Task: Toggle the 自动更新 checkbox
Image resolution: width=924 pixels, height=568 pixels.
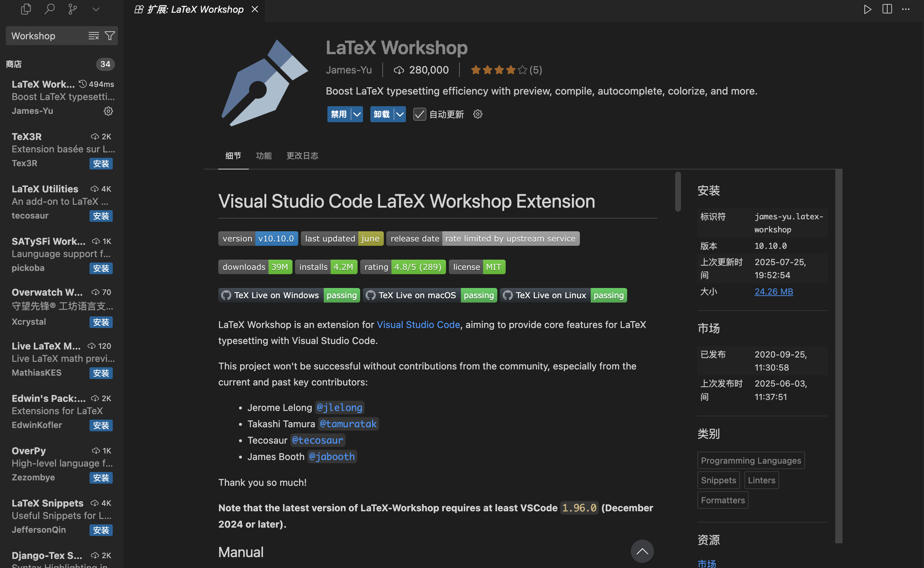Action: coord(419,114)
